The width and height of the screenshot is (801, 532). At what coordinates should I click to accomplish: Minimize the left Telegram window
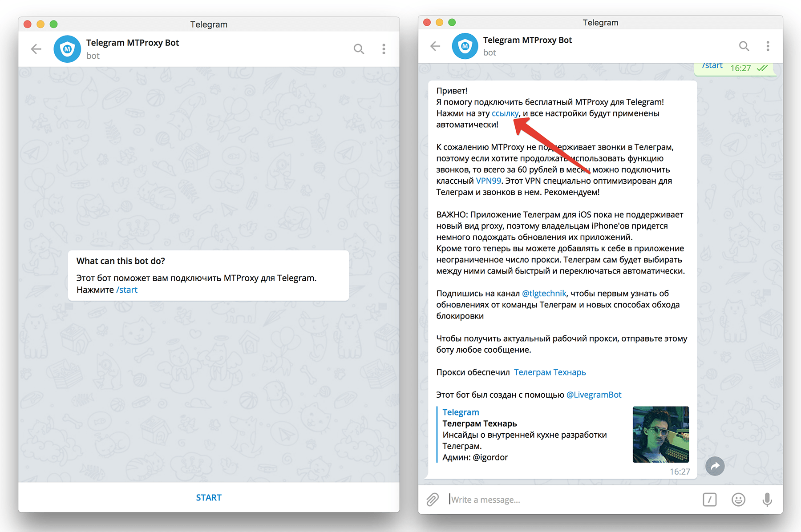tap(40, 24)
